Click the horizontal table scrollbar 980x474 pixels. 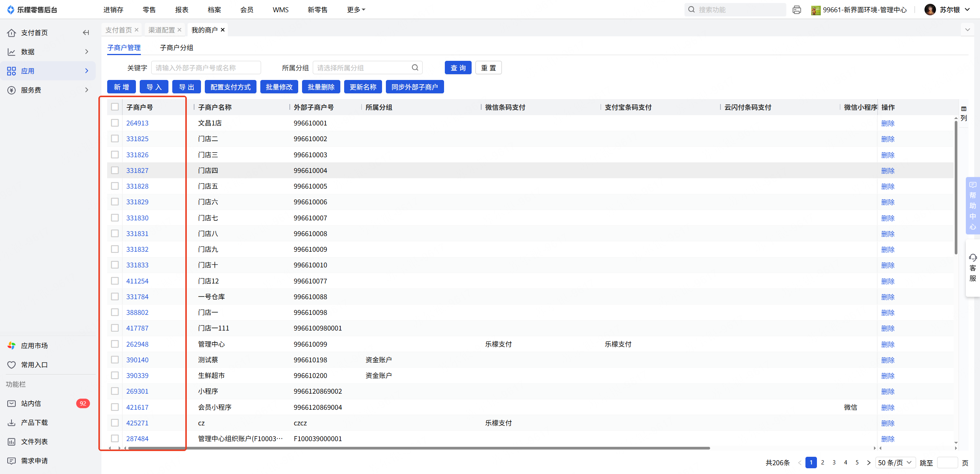point(419,448)
